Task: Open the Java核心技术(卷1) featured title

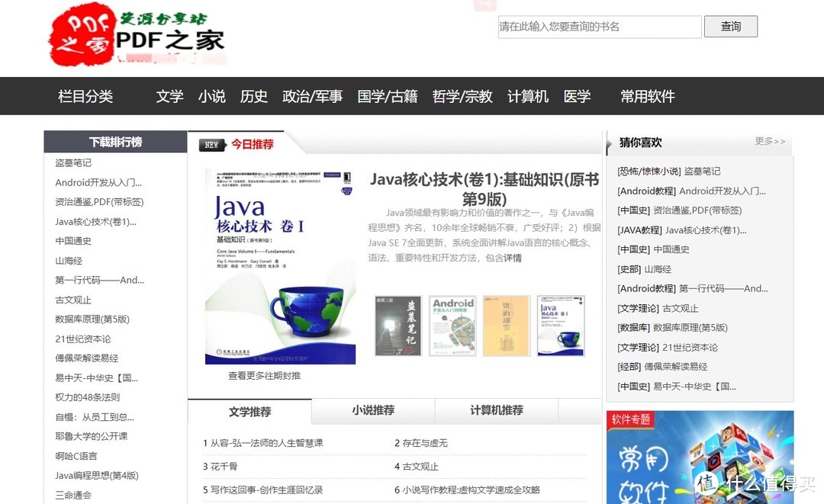Action: pyautogui.click(x=484, y=189)
